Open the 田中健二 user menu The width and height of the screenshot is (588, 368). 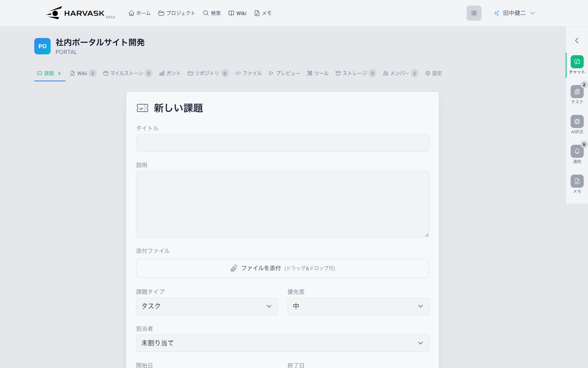click(514, 13)
